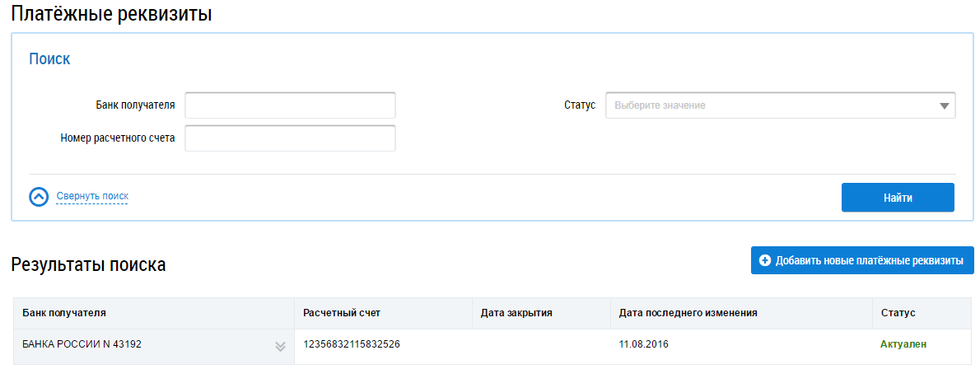Click the 'Свернуть поиск' link
Viewport: 980px width, 383px height.
tap(92, 196)
